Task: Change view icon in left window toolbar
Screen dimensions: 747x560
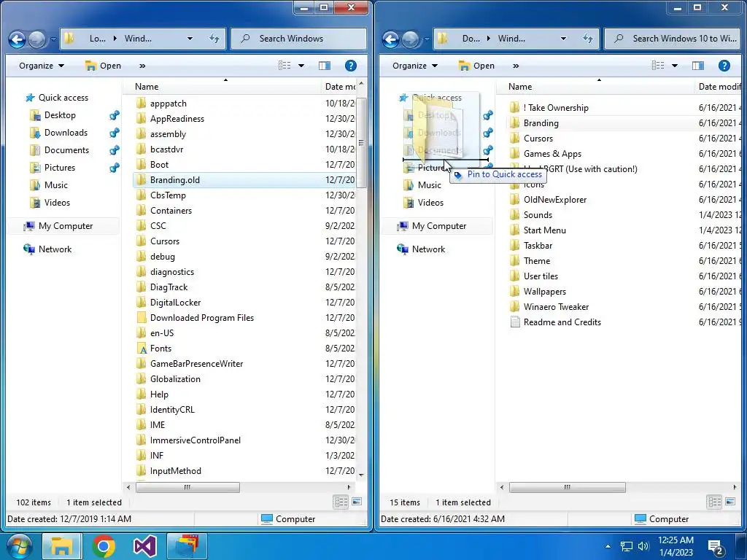Action: point(285,66)
